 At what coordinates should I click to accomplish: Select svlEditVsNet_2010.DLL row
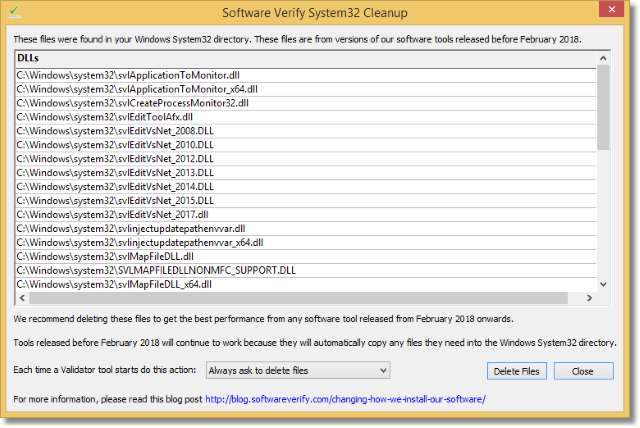(x=306, y=145)
